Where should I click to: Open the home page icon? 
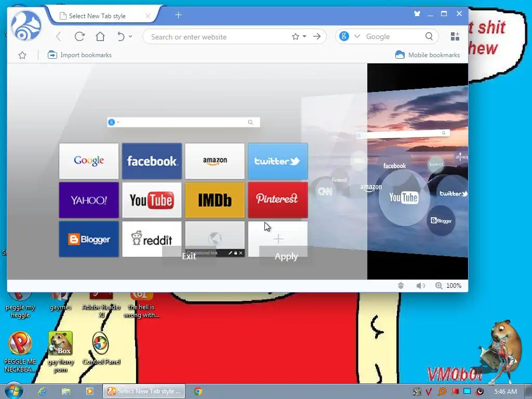[x=100, y=36]
